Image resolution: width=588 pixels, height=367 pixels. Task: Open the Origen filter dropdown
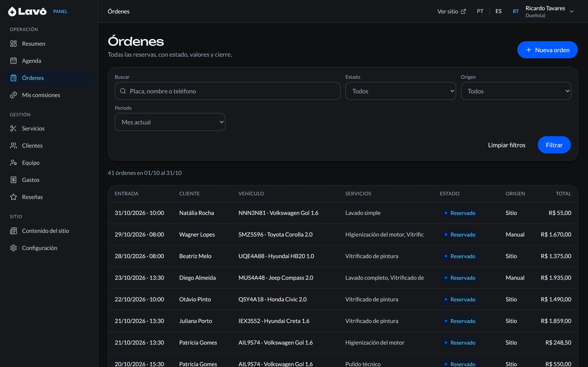pyautogui.click(x=516, y=91)
